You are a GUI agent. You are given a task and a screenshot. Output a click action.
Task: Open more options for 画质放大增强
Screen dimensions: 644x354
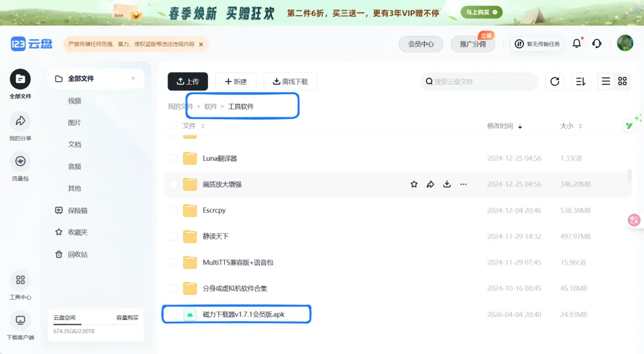point(463,184)
